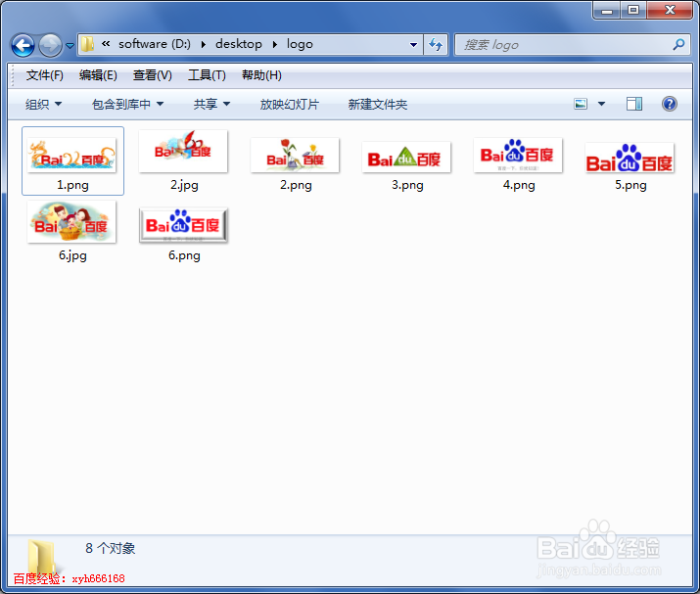Screen dimensions: 700x594
Task: Refresh the logo folder
Action: click(436, 45)
